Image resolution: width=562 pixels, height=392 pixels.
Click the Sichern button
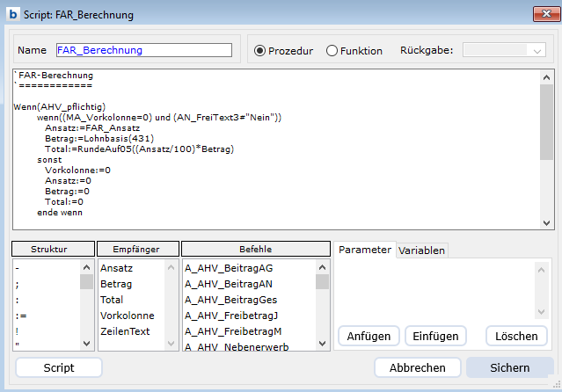pos(510,367)
